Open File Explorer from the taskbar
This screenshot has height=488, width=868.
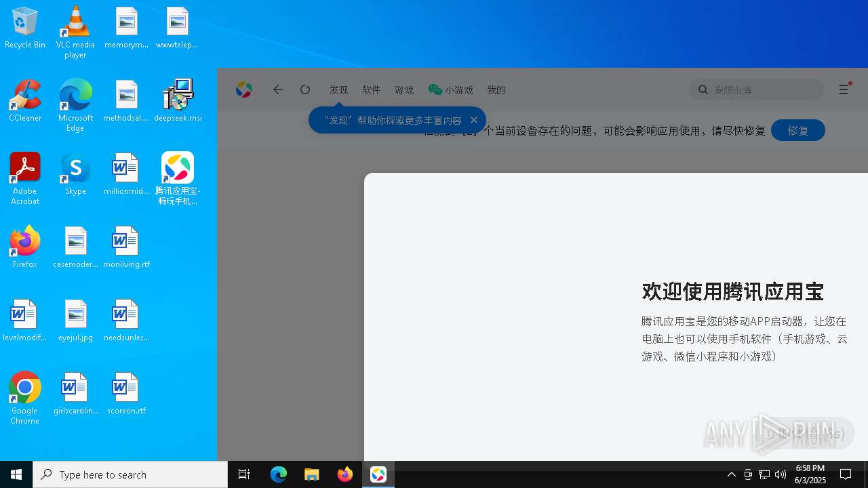pyautogui.click(x=312, y=474)
